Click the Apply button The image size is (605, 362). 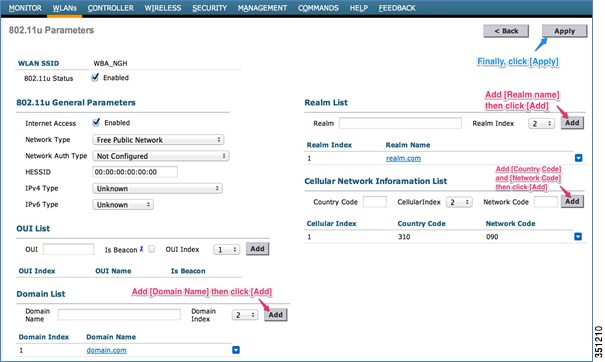coord(564,31)
